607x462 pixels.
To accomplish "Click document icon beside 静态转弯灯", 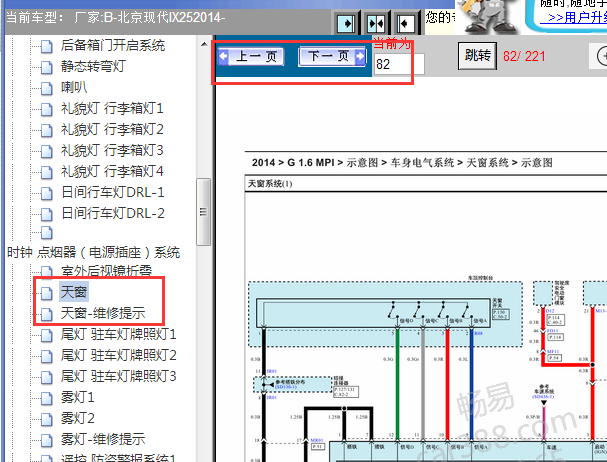I will click(46, 67).
